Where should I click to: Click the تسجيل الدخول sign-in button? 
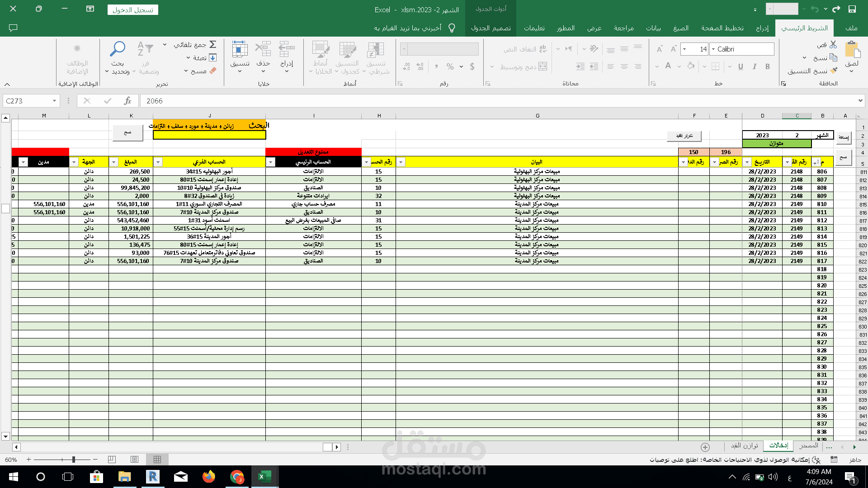pyautogui.click(x=133, y=9)
